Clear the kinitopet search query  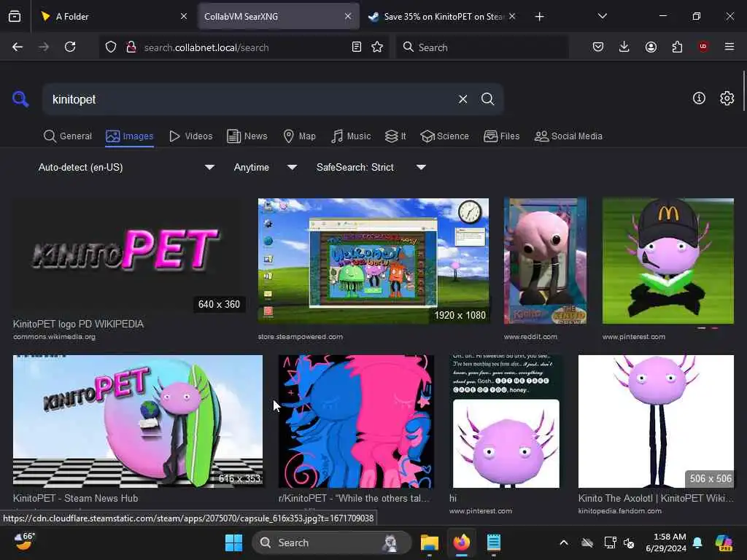(462, 99)
